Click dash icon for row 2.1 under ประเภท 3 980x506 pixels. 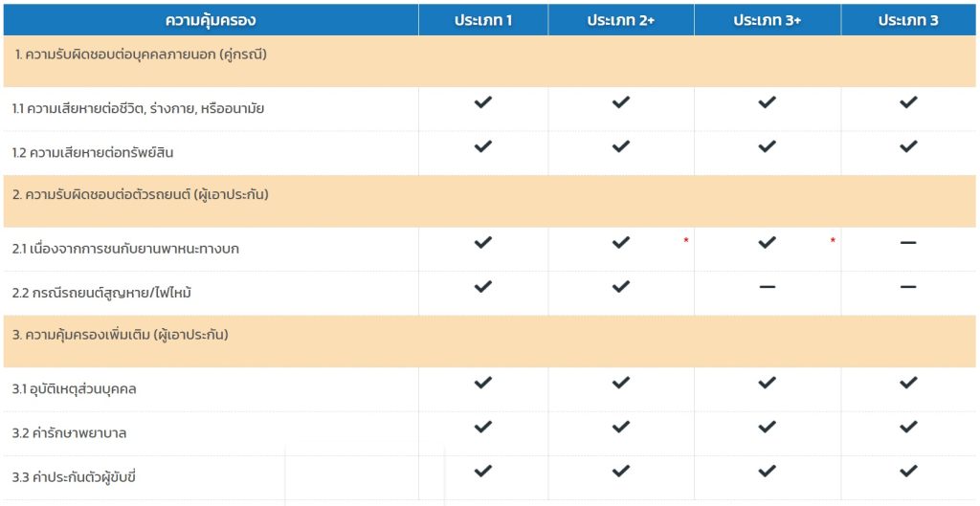tap(908, 243)
